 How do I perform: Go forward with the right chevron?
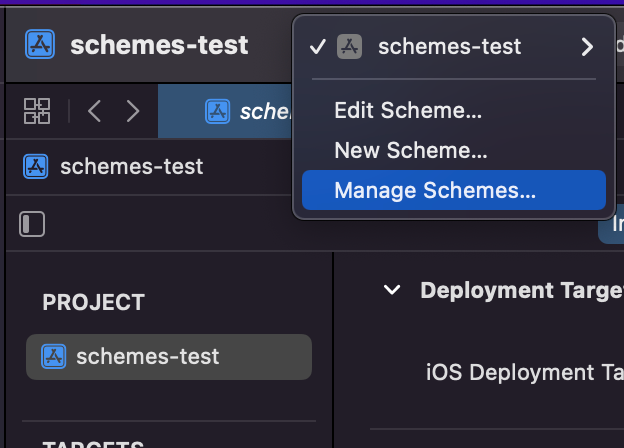(x=133, y=111)
